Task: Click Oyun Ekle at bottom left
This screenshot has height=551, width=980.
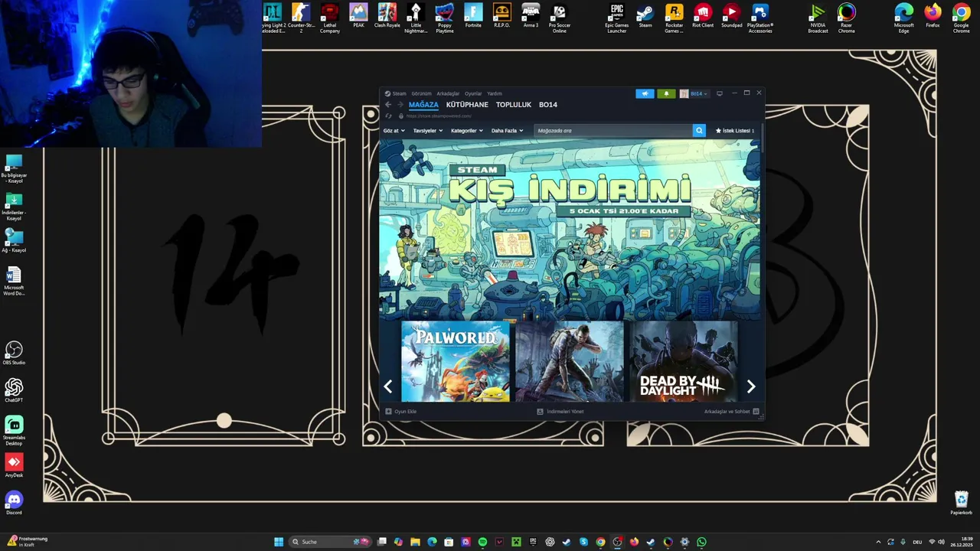Action: click(x=401, y=412)
